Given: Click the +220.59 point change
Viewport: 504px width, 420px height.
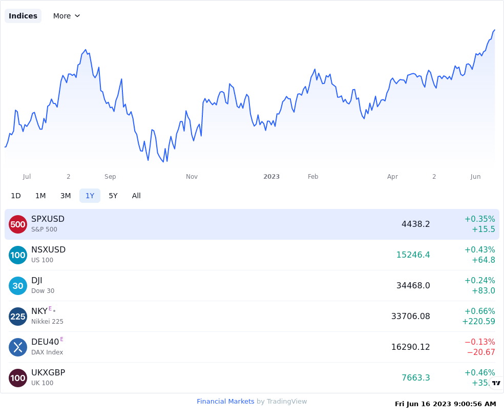Looking at the screenshot, I should point(478,321).
